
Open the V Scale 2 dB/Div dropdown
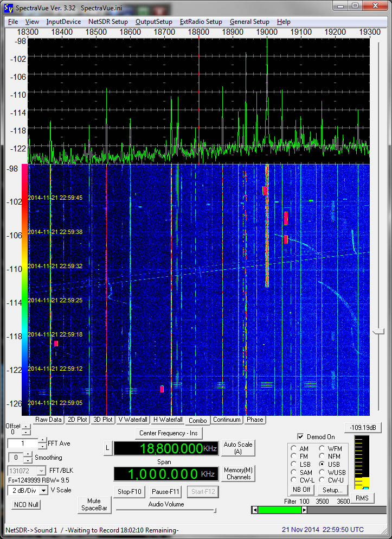[43, 491]
